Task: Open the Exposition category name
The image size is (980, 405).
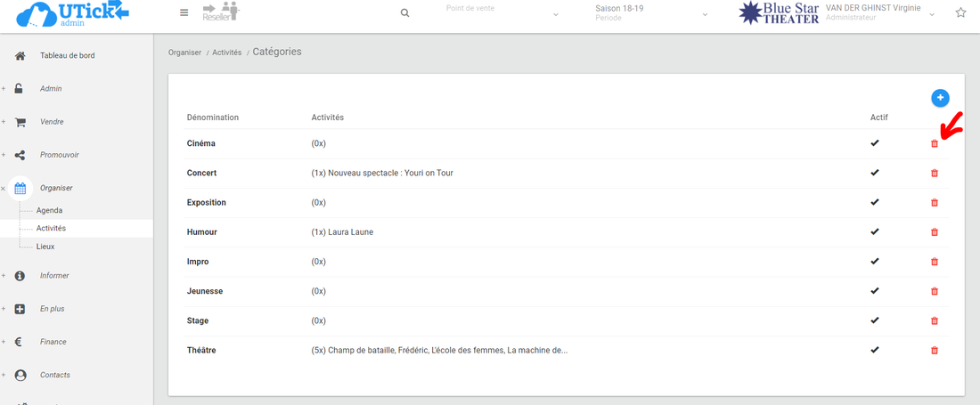Action: (x=206, y=202)
